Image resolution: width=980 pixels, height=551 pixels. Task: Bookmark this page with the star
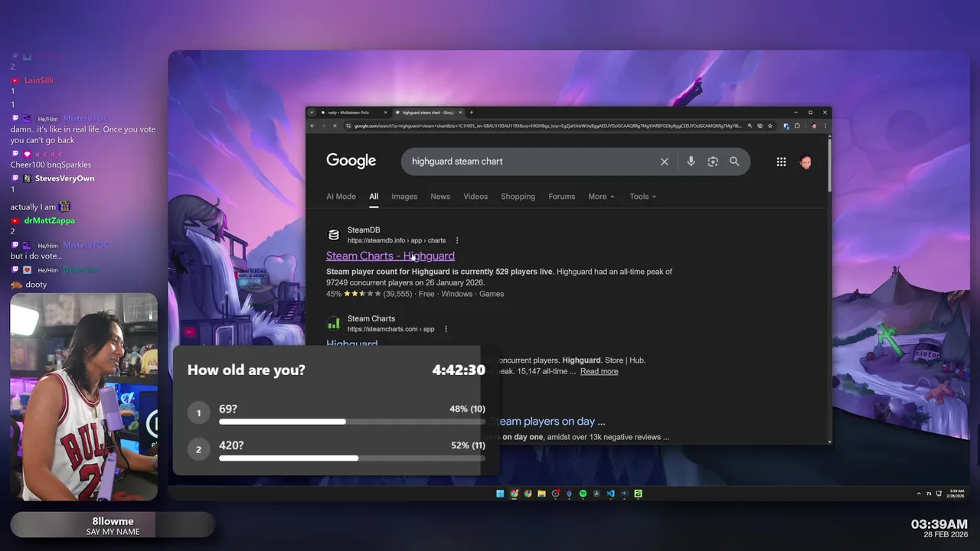tap(770, 126)
